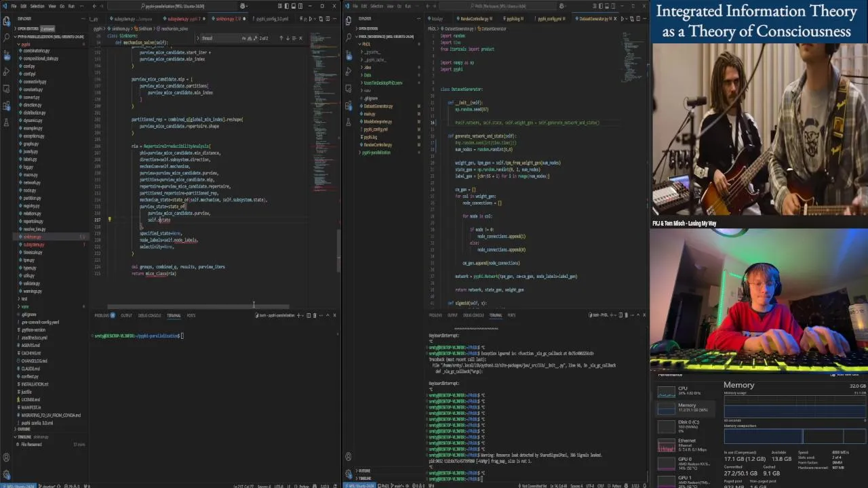Open Edit menu in right window
This screenshot has height=488, width=868.
coord(363,6)
